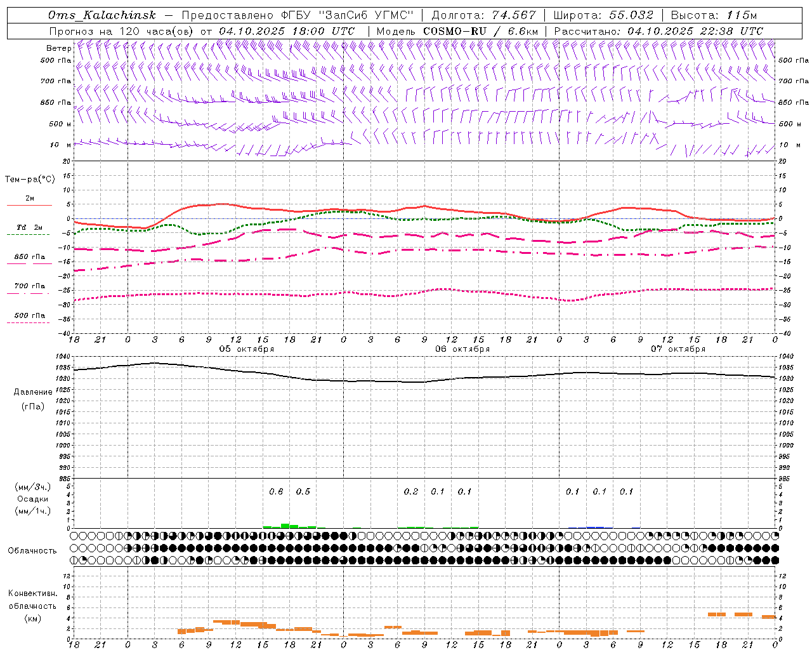Click the 05 октября date label

point(247,349)
